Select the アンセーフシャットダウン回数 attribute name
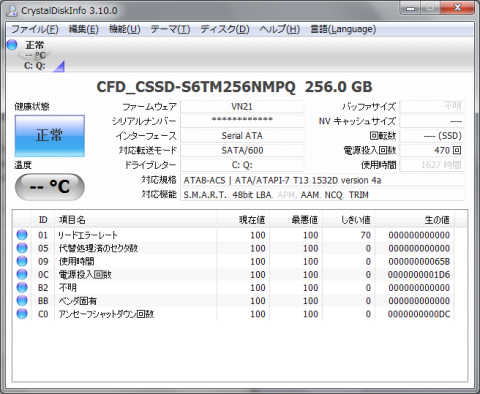Image resolution: width=480 pixels, height=394 pixels. click(x=106, y=314)
